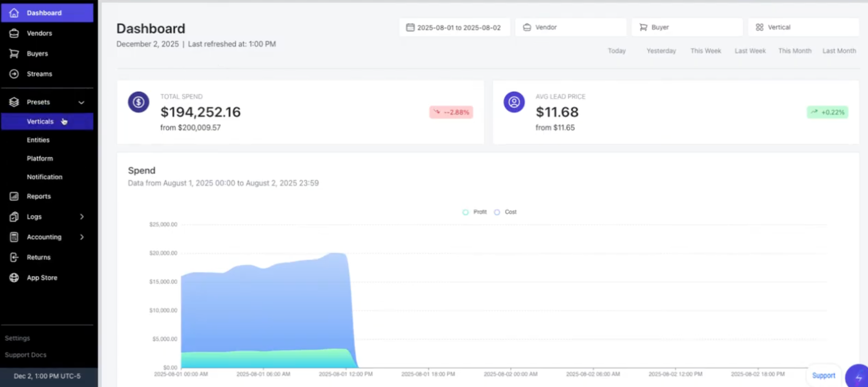Screen dimensions: 868x387
Task: Click the Returns icon in sidebar
Action: (x=14, y=257)
